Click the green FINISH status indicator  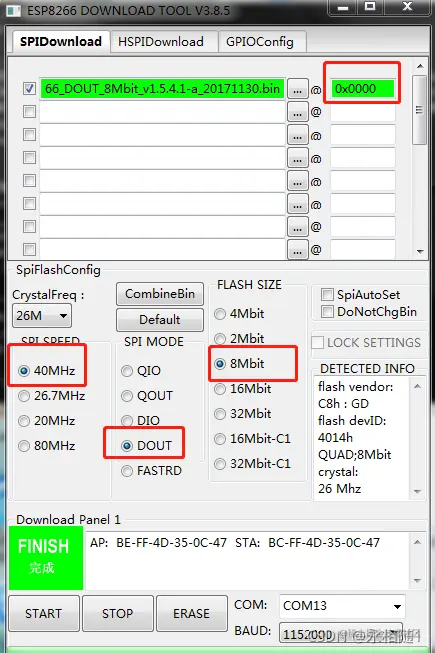(46, 558)
